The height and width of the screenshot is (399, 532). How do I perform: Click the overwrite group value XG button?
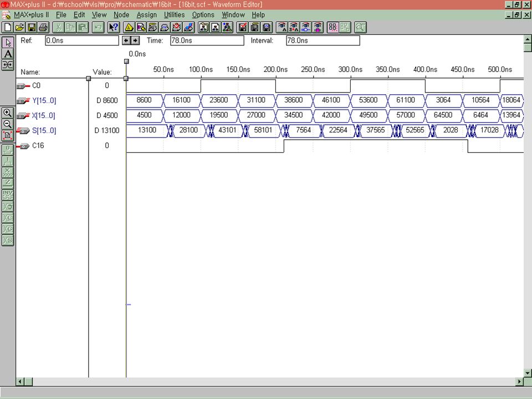pyautogui.click(x=8, y=229)
